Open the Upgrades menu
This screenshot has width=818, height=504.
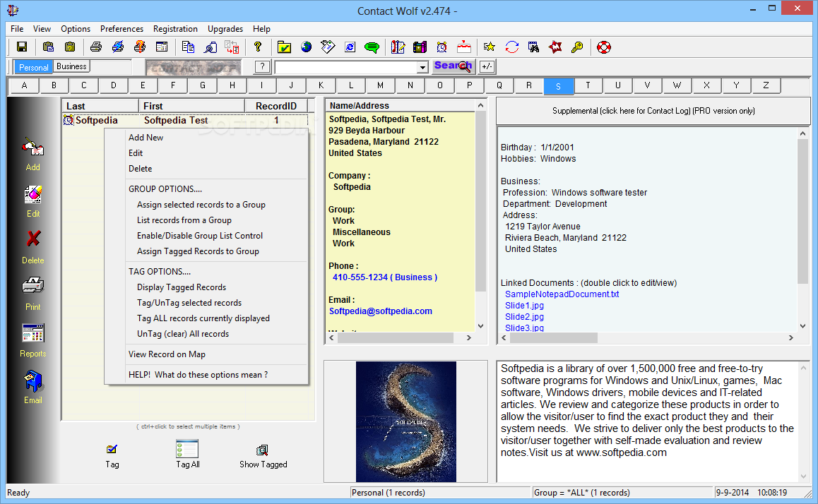pyautogui.click(x=225, y=29)
